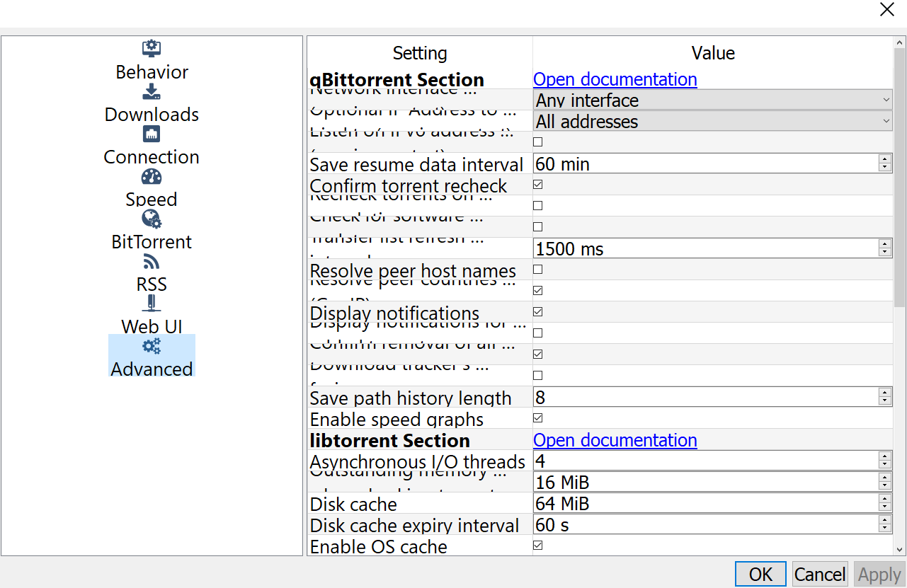
Task: Open Speed settings via the speedometer icon
Action: [152, 176]
